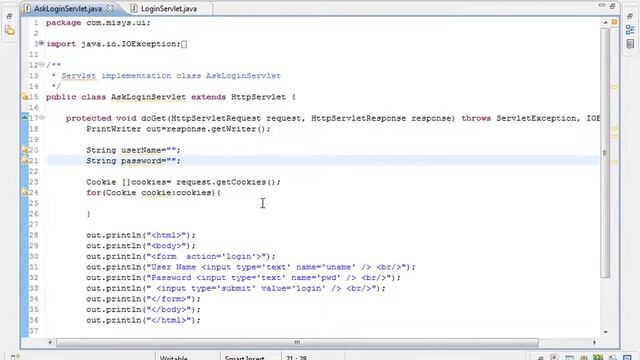Show the minimized Outline view

[630, 29]
